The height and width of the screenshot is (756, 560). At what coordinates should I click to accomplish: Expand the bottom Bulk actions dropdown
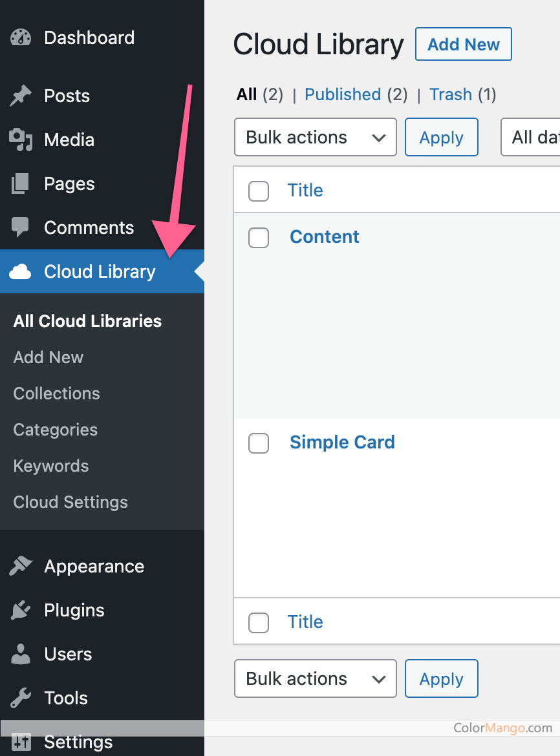pyautogui.click(x=316, y=678)
